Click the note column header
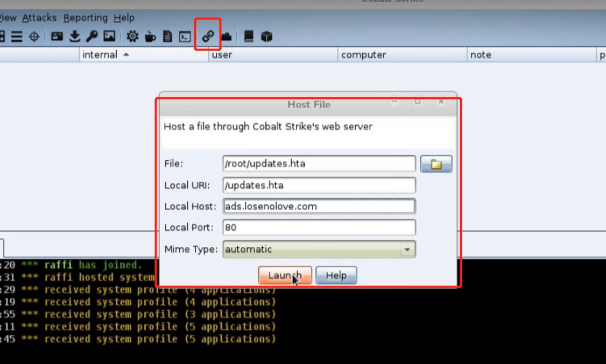The width and height of the screenshot is (606, 364). [531, 55]
